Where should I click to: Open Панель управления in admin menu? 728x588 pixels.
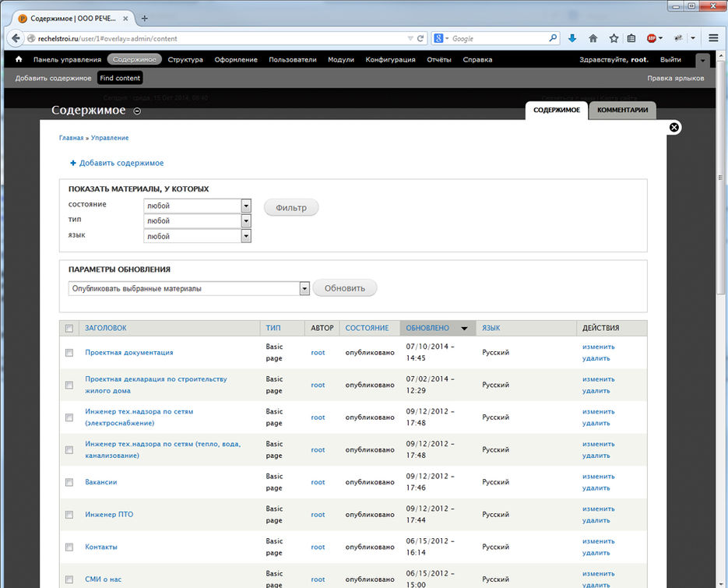click(67, 59)
